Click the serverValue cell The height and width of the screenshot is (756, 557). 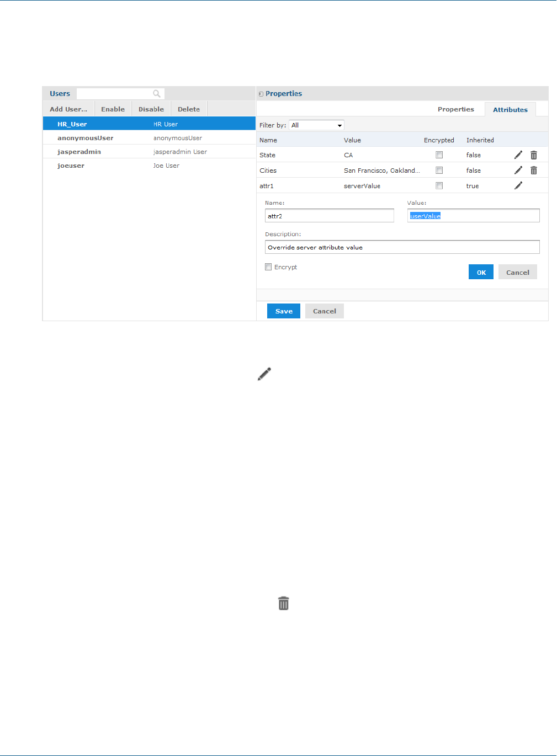pos(362,186)
